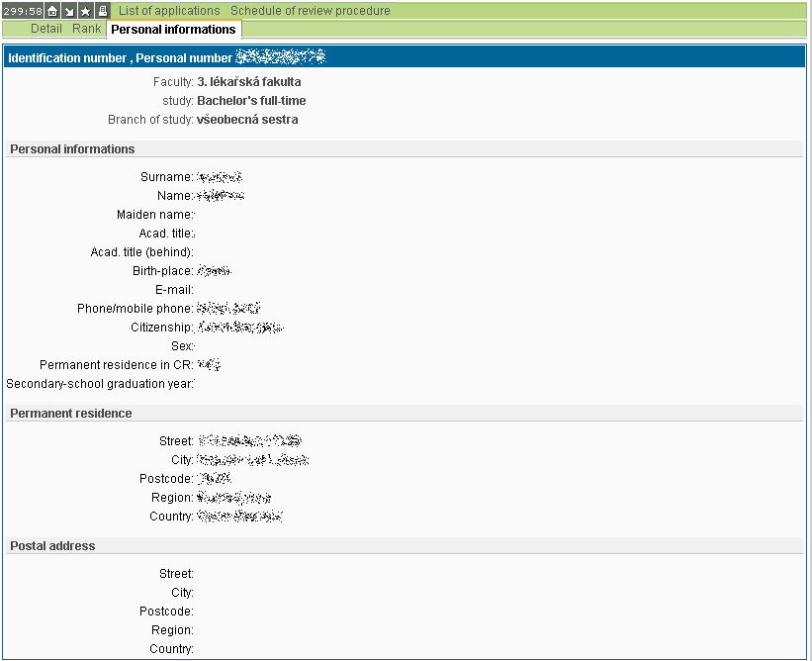
Task: Open Schedule of review procedure
Action: click(x=311, y=11)
